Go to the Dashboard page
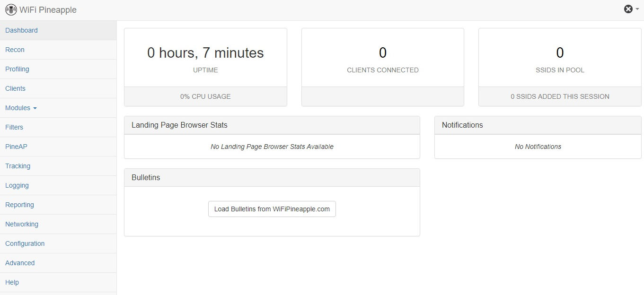Viewport: 644px width, 295px height. (x=58, y=30)
